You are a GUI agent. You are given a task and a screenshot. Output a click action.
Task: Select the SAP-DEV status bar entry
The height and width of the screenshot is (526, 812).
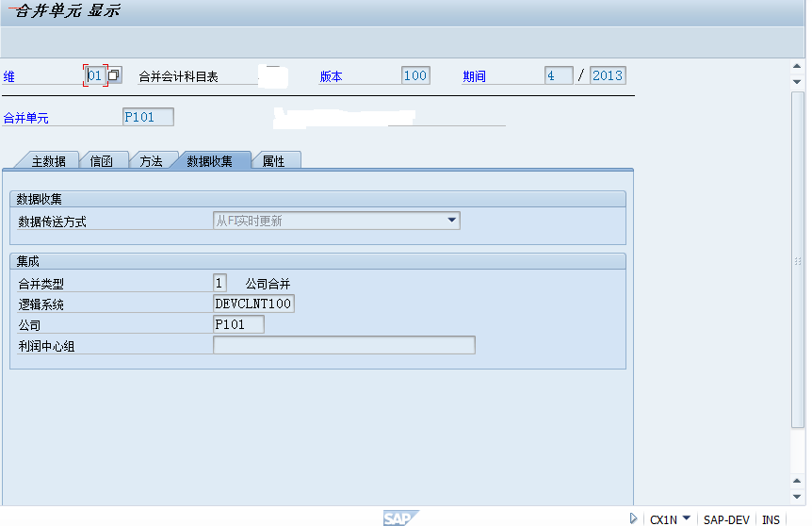pos(726,519)
